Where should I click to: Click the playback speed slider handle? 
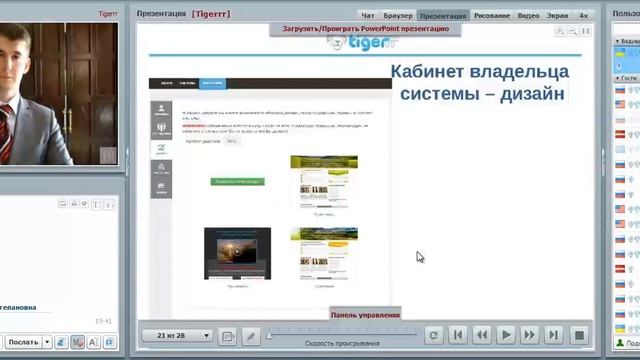click(269, 336)
